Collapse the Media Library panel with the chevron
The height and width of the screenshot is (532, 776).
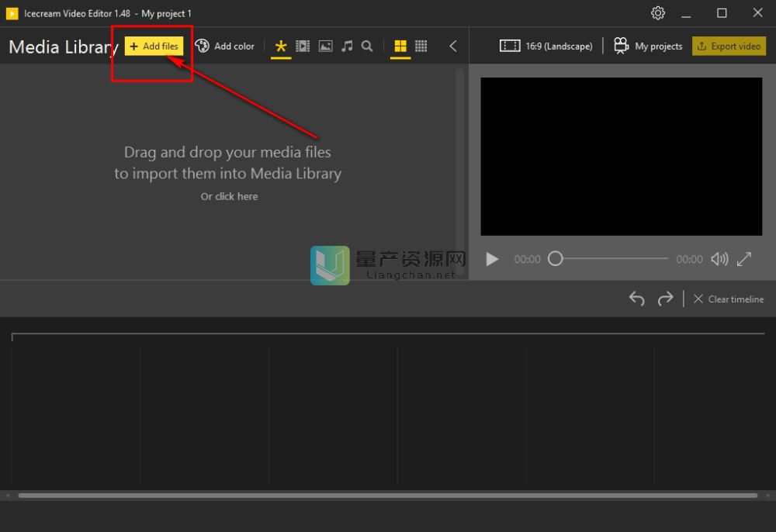click(453, 46)
